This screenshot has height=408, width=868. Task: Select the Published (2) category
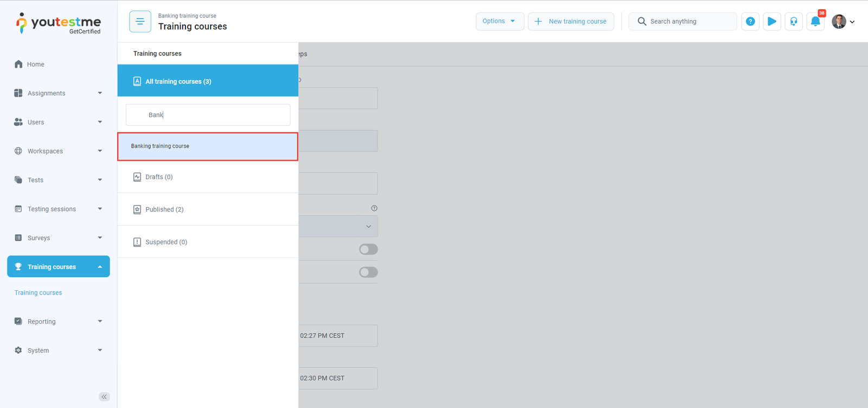164,209
